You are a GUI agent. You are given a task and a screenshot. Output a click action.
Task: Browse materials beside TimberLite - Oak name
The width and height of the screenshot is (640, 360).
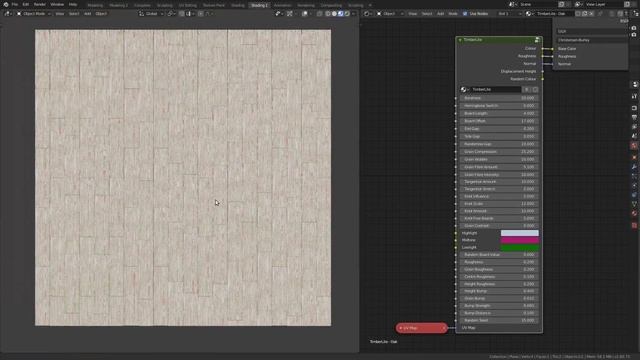click(x=530, y=13)
